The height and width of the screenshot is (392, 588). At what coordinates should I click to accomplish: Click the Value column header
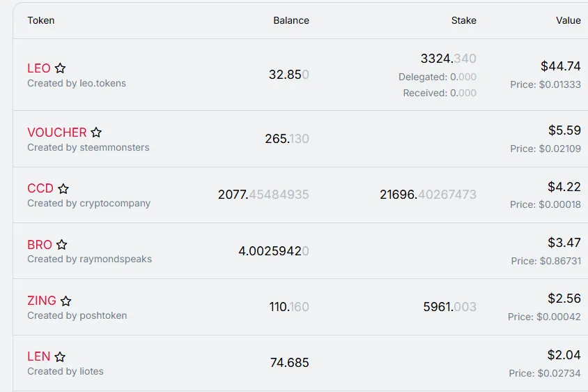pos(568,20)
